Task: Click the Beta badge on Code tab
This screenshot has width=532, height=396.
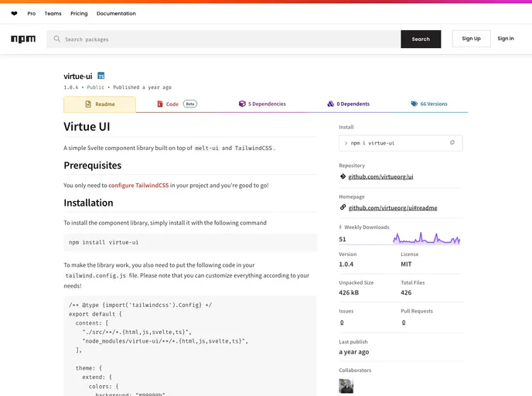Action: pyautogui.click(x=190, y=104)
